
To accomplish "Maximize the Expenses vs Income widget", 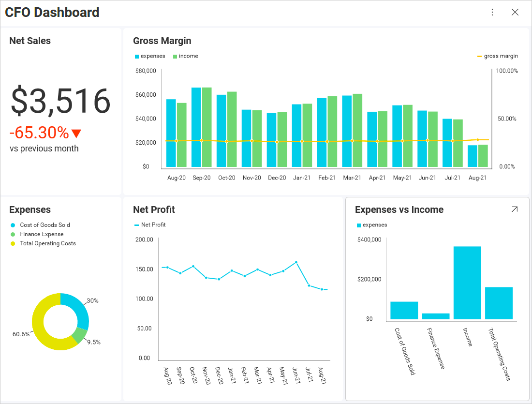I will pos(515,209).
